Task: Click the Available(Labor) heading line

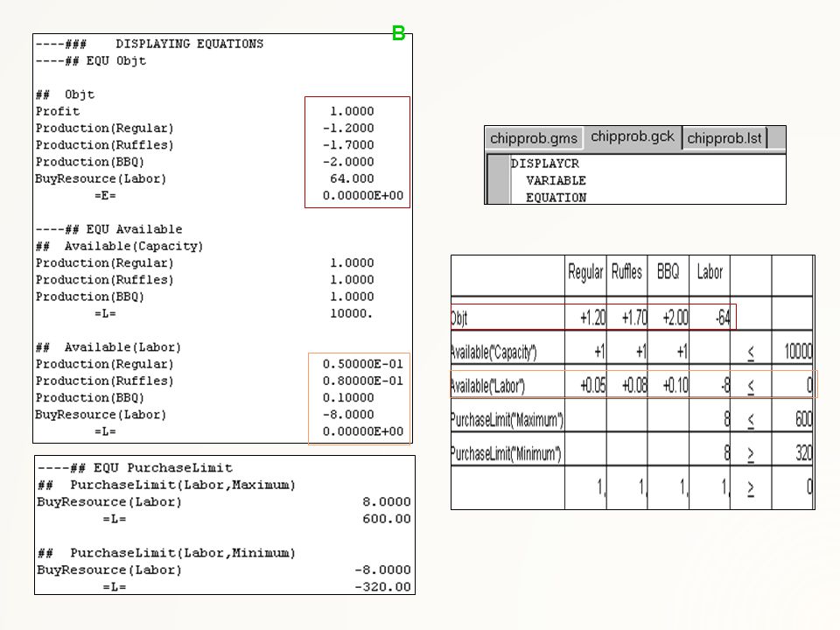Action: pos(108,347)
